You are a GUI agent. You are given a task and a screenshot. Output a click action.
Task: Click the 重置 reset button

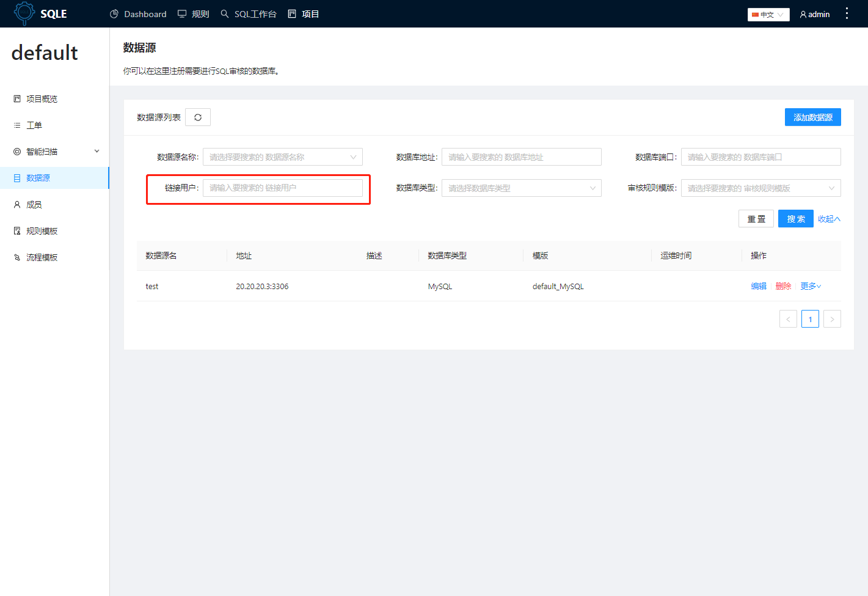[756, 218]
